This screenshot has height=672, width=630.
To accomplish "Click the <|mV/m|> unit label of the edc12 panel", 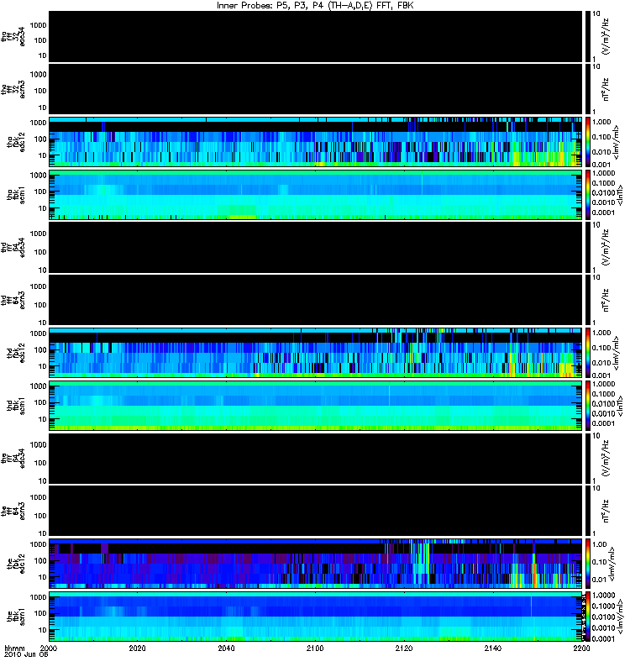I will (x=612, y=564).
